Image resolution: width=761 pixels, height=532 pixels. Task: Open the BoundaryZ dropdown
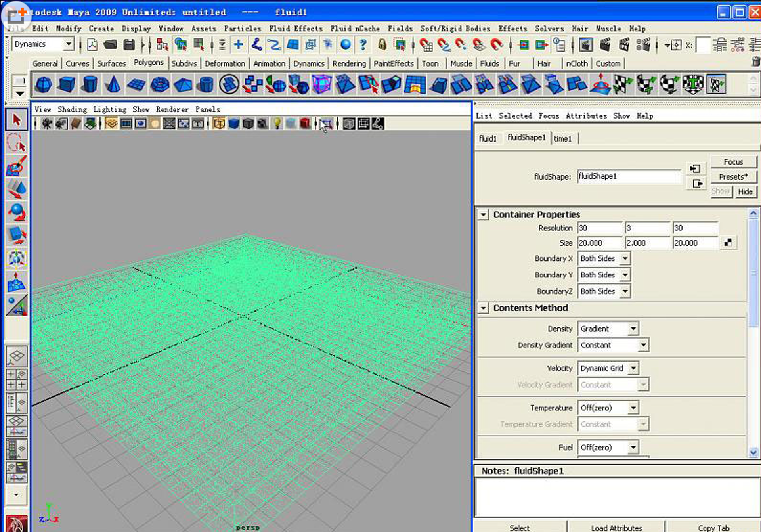pos(604,291)
